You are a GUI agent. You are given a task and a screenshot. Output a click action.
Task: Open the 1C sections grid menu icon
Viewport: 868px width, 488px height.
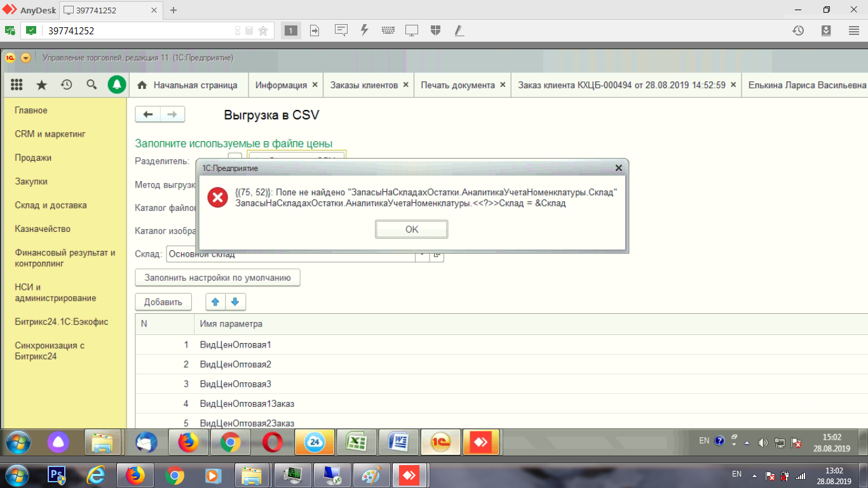coord(17,85)
